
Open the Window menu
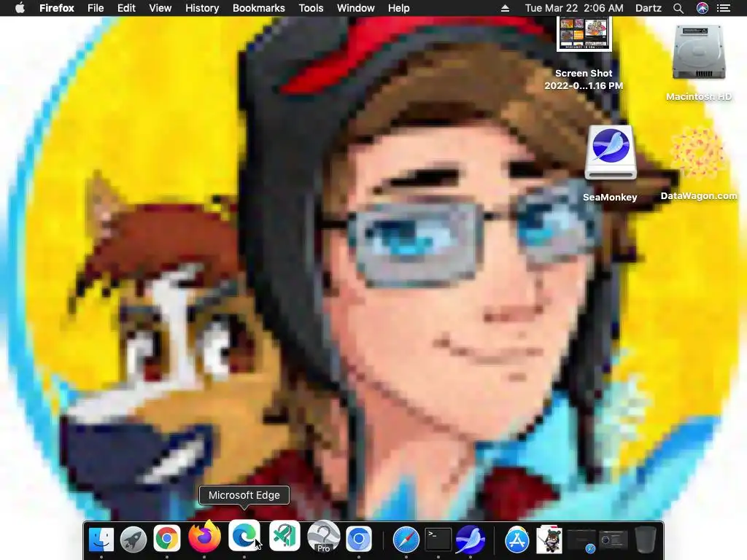(x=356, y=8)
